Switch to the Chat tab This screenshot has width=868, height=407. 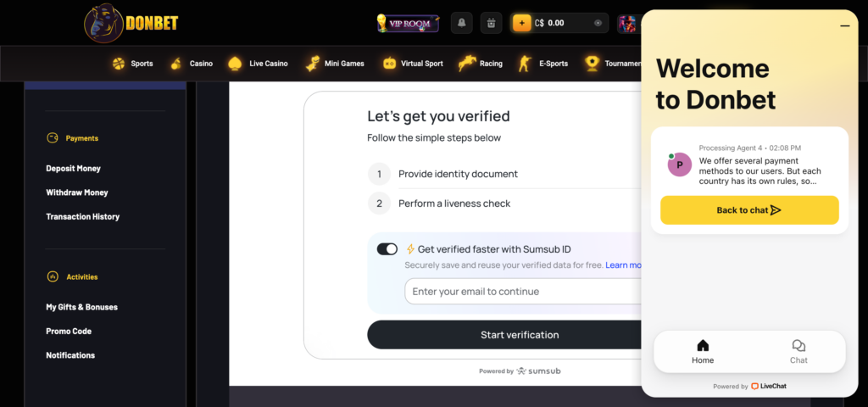click(798, 352)
